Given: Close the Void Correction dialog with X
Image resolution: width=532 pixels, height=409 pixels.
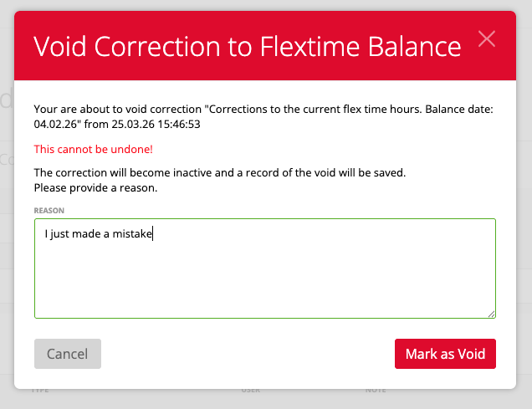Looking at the screenshot, I should [x=486, y=39].
